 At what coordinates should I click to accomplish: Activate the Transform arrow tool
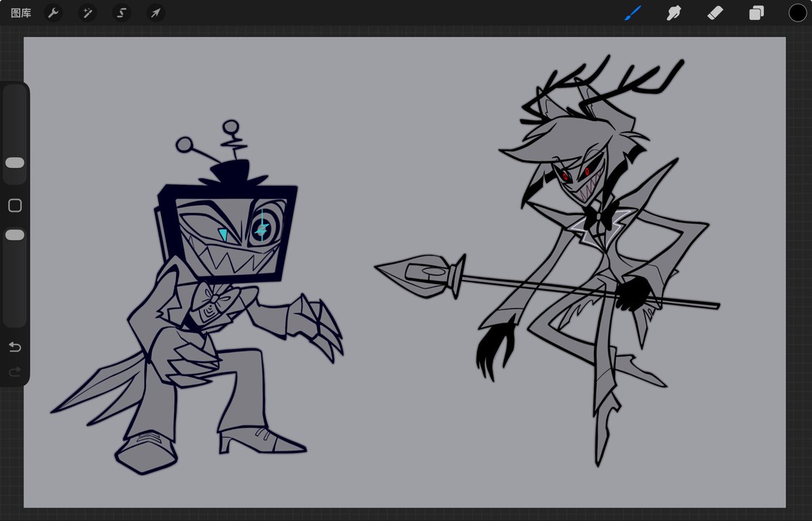[156, 13]
